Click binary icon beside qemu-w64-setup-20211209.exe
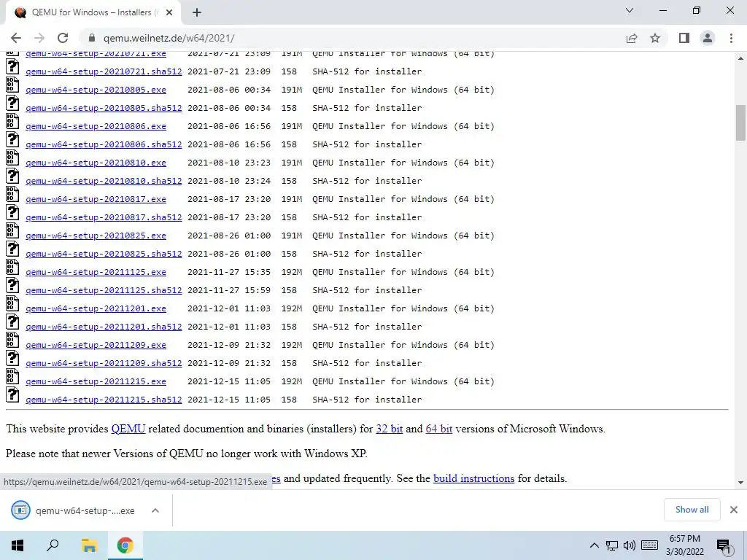This screenshot has height=560, width=747. (13, 340)
